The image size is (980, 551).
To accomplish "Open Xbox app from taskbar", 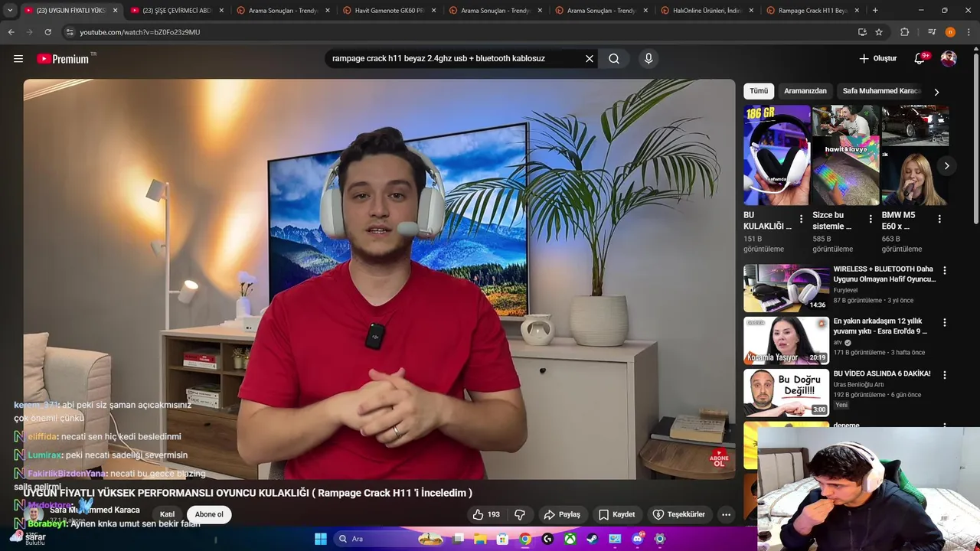I will coord(570,539).
